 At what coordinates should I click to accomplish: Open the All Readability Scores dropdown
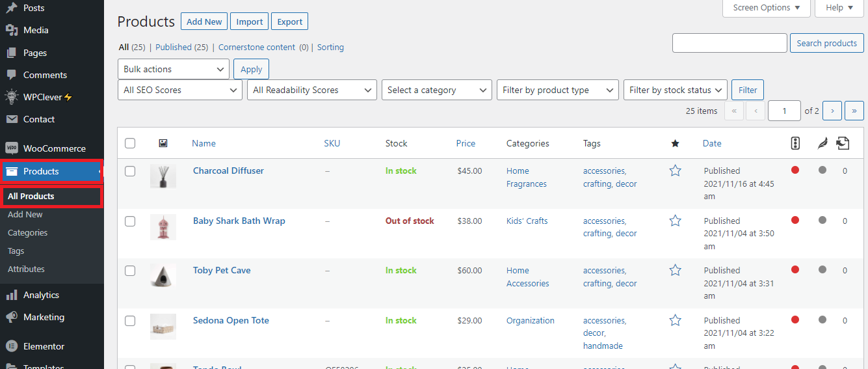[312, 90]
